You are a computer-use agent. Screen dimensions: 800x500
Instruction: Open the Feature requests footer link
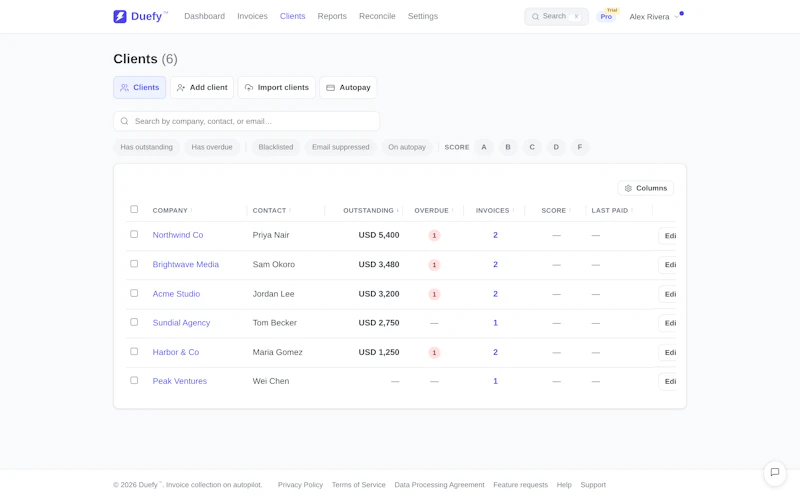coord(520,485)
